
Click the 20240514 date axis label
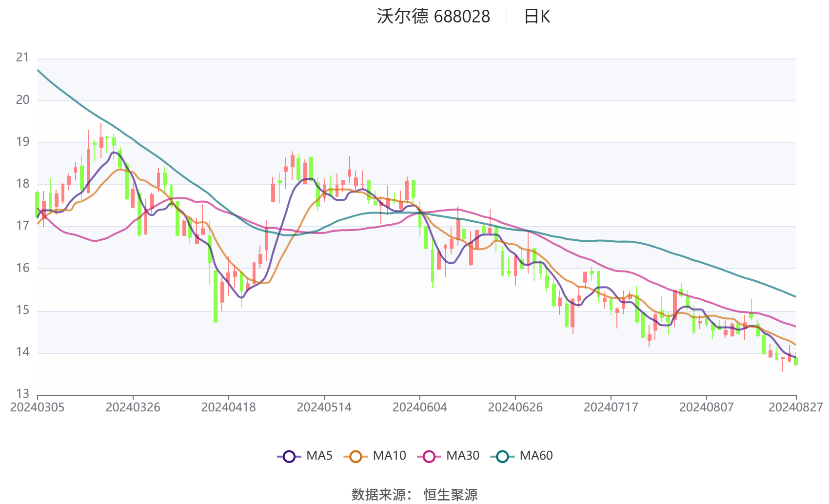pos(324,407)
